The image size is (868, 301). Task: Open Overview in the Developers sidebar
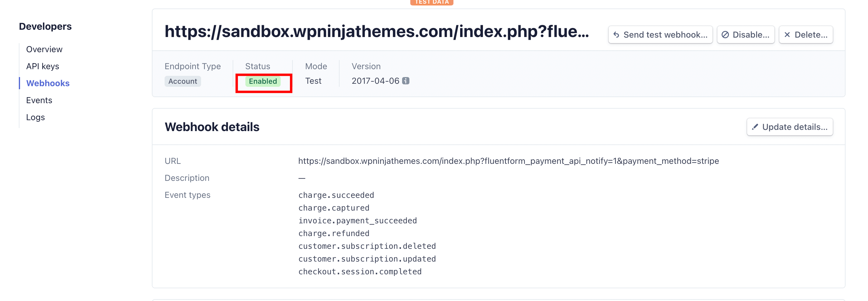(44, 49)
